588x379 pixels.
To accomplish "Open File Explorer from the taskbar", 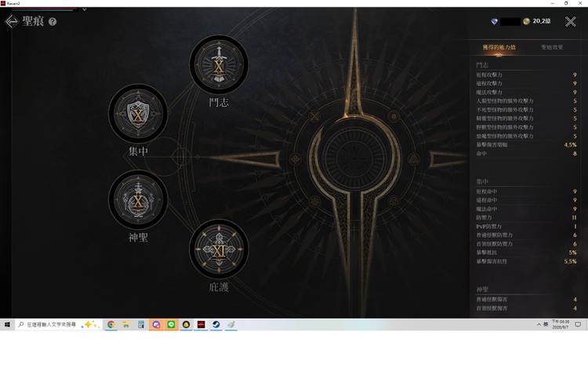I will 126,325.
